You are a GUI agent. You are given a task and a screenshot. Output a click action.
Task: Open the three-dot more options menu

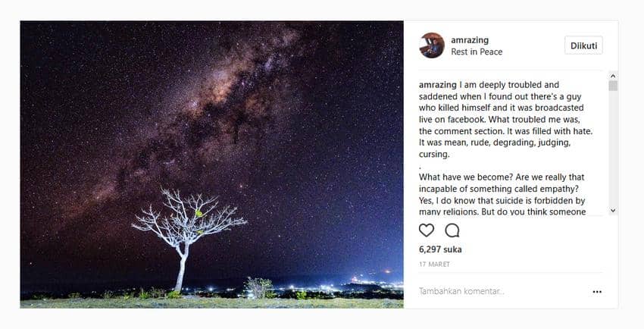click(x=597, y=292)
